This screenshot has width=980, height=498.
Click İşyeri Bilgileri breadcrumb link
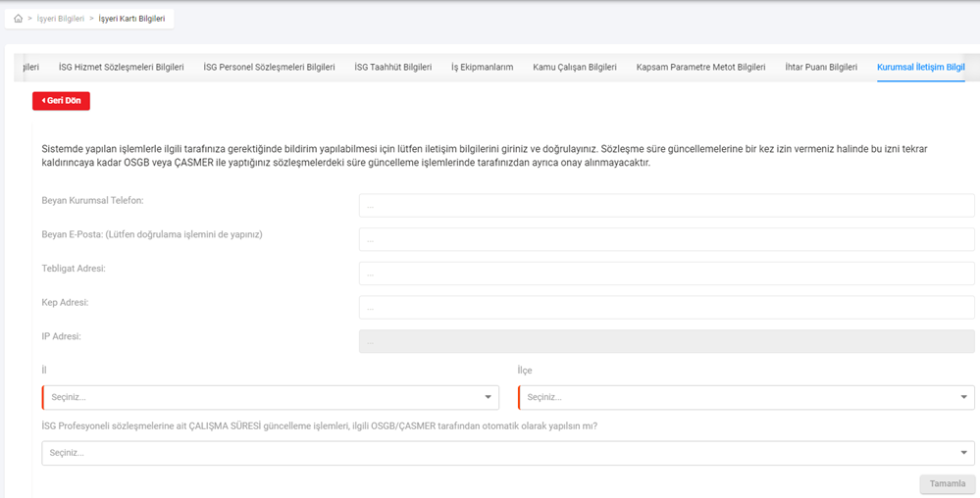(61, 19)
